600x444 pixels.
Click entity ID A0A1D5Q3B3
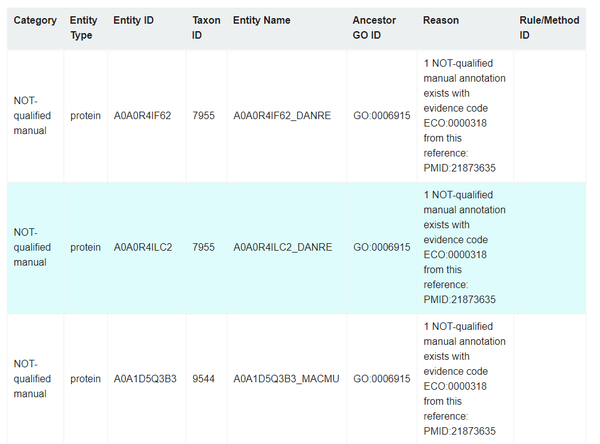[x=145, y=379]
